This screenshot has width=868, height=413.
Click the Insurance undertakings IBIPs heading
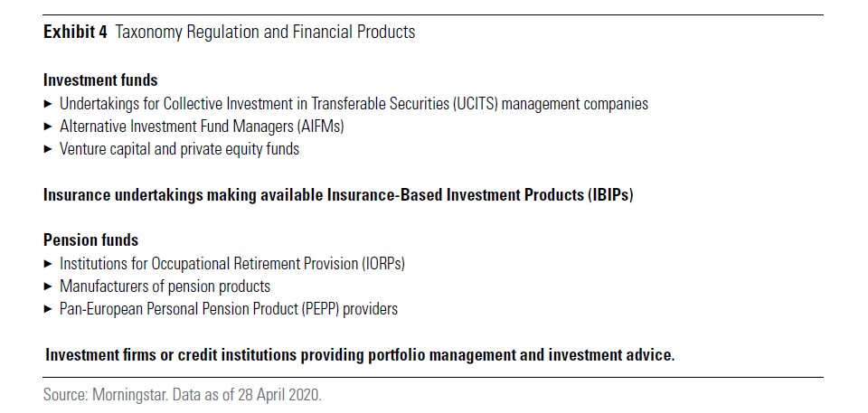pyautogui.click(x=337, y=195)
